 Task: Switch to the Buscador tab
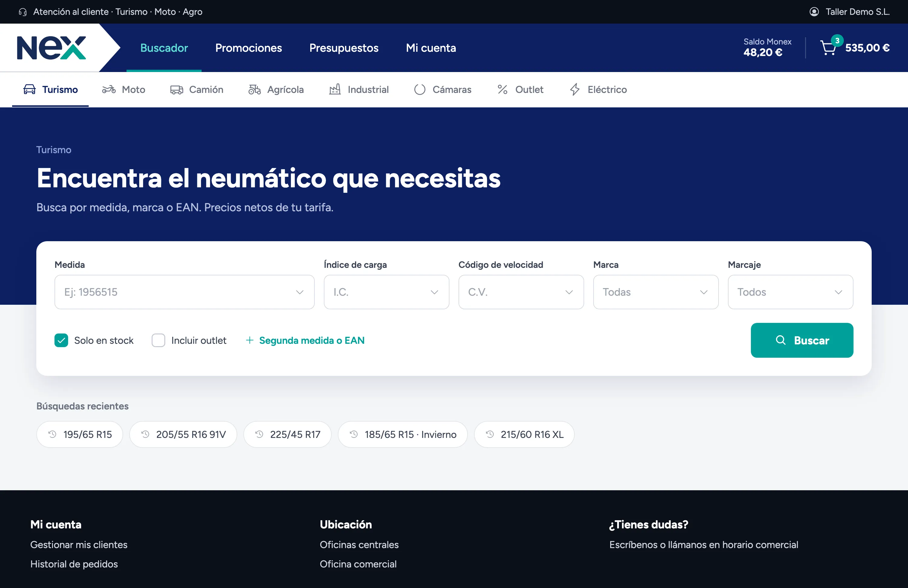tap(164, 48)
